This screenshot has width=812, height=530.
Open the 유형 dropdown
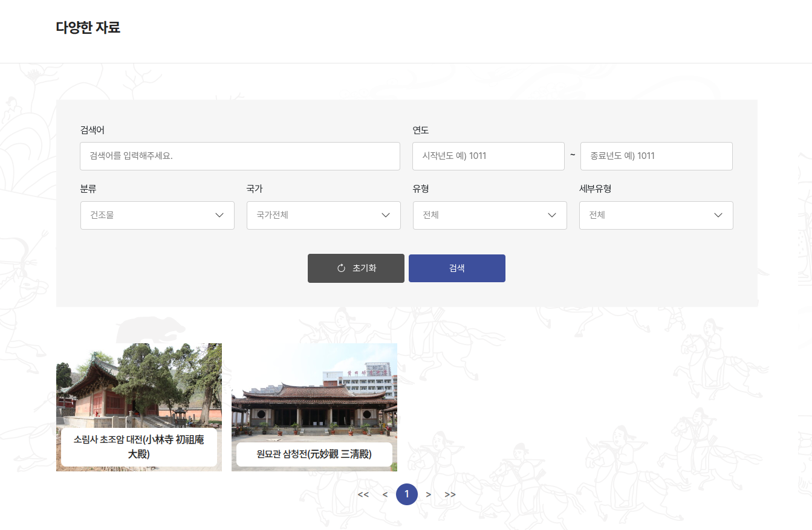coord(490,215)
